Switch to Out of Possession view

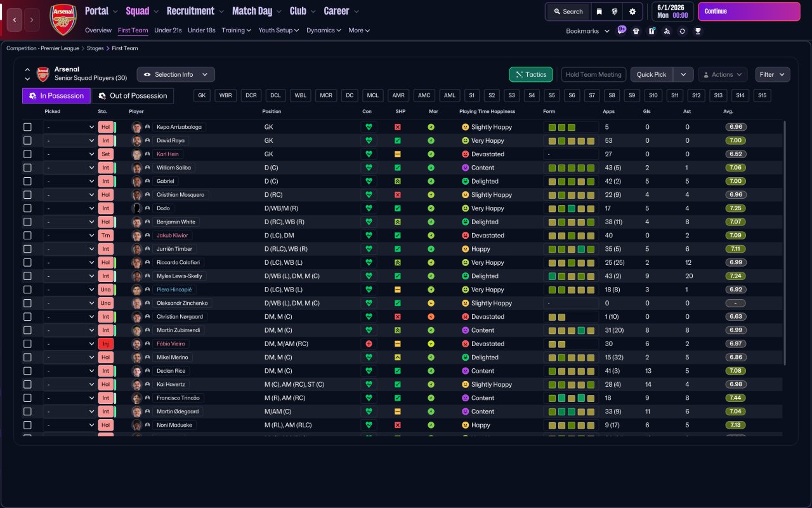point(133,96)
